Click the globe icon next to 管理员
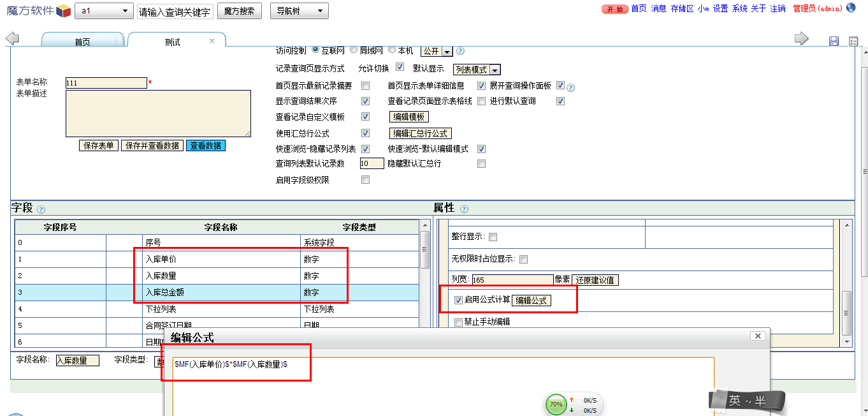This screenshot has width=868, height=416. (x=850, y=8)
